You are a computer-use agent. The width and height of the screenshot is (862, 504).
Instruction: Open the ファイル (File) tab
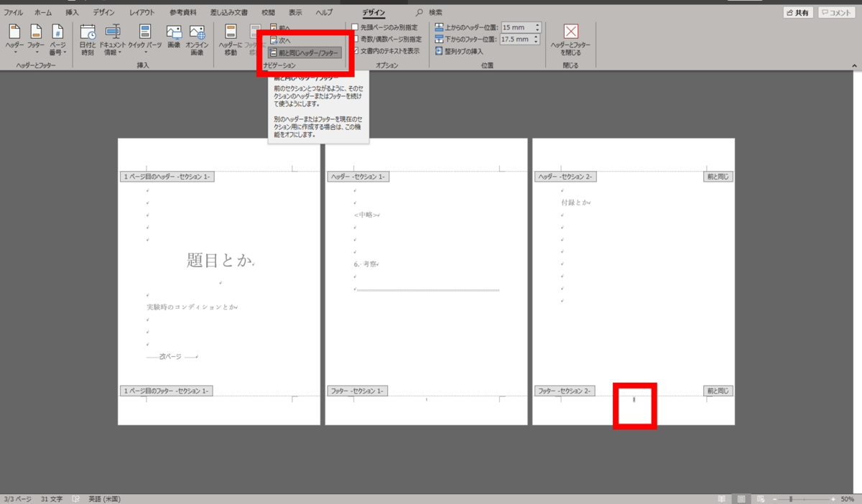(13, 12)
